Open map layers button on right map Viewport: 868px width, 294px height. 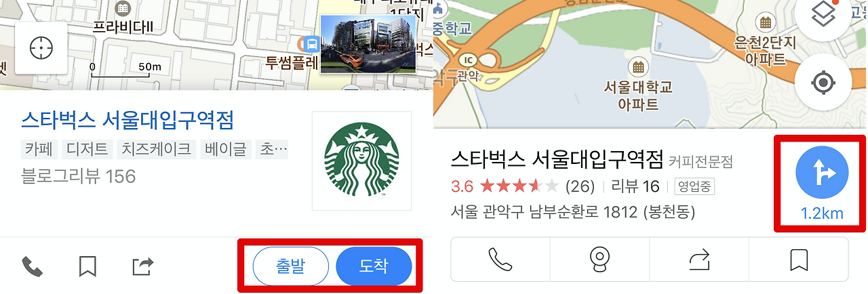[823, 16]
